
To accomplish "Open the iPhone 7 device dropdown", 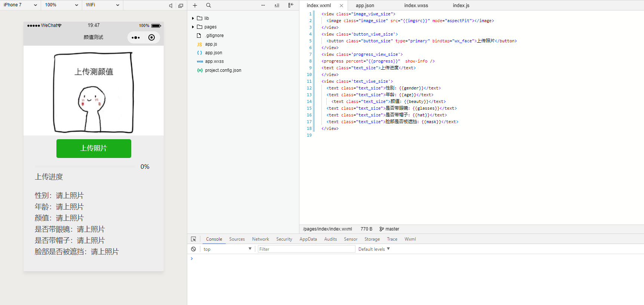I will pyautogui.click(x=21, y=5).
